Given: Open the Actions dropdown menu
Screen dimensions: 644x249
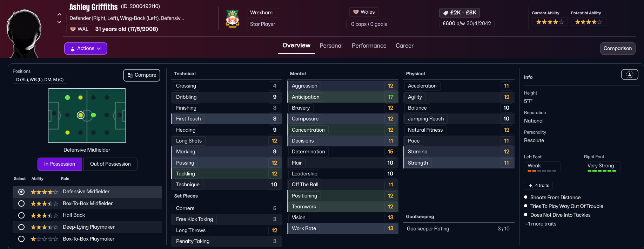Looking at the screenshot, I should [86, 48].
